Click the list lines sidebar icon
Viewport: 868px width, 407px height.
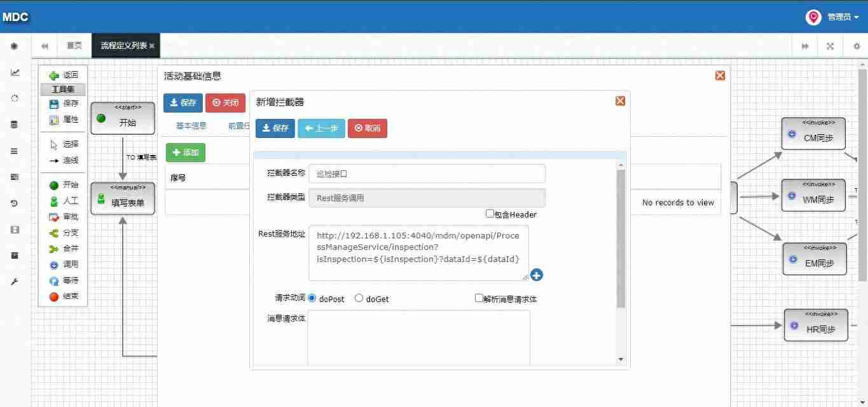click(15, 151)
